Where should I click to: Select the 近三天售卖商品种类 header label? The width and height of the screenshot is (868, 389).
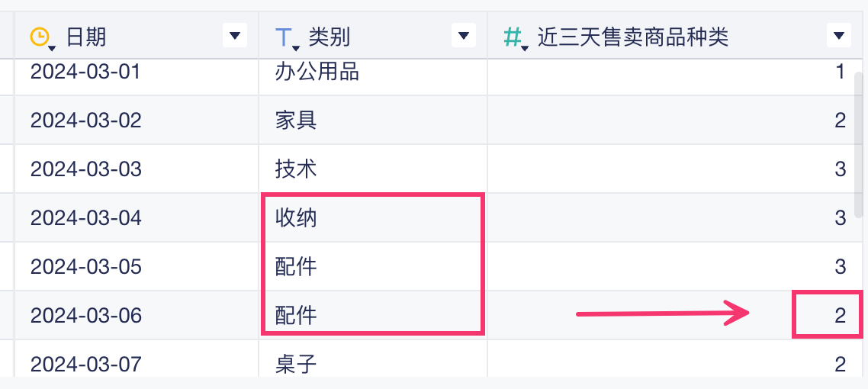(x=632, y=36)
